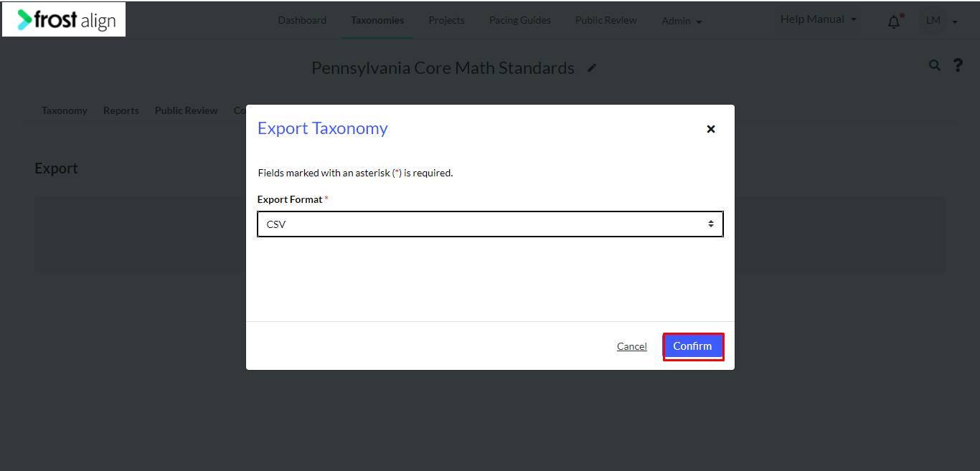Expand the Admin menu
This screenshot has height=471, width=980.
click(x=682, y=21)
